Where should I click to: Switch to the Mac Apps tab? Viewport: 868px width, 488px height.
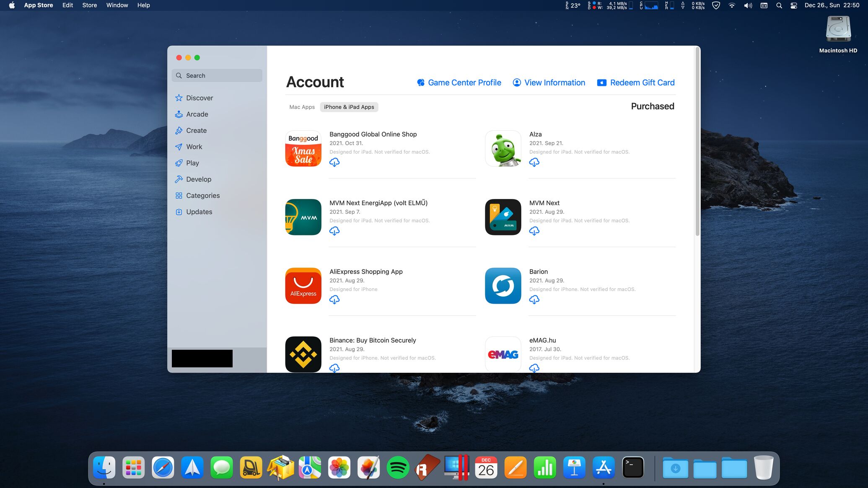pos(302,107)
